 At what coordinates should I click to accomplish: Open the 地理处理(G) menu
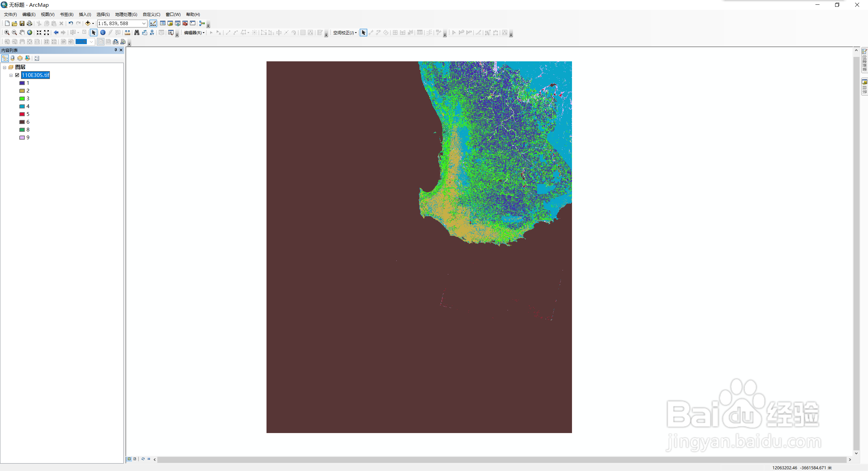pyautogui.click(x=126, y=14)
